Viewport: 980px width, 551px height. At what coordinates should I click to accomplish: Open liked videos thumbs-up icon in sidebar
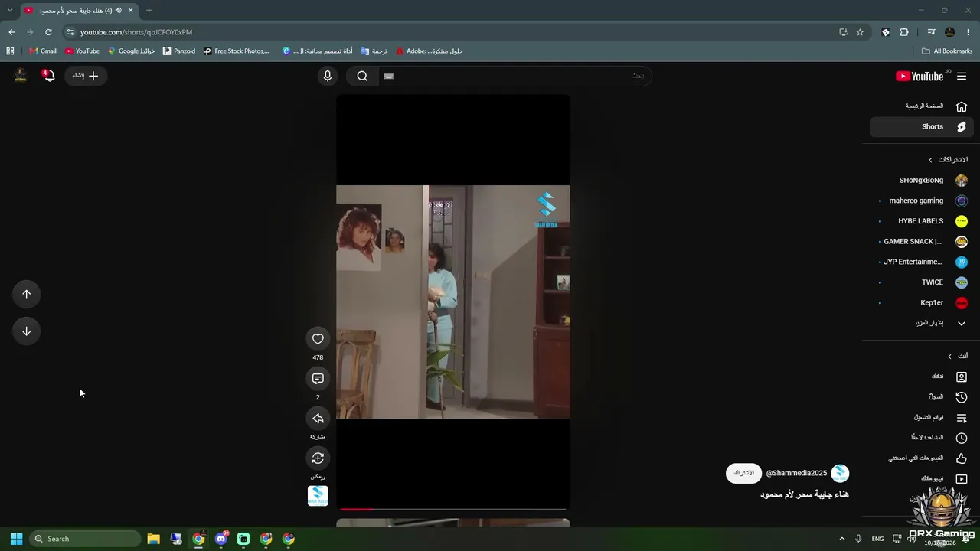tap(962, 458)
